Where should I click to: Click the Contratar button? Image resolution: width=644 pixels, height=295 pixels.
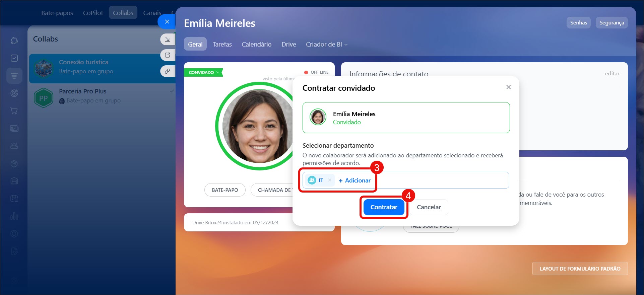click(x=384, y=207)
